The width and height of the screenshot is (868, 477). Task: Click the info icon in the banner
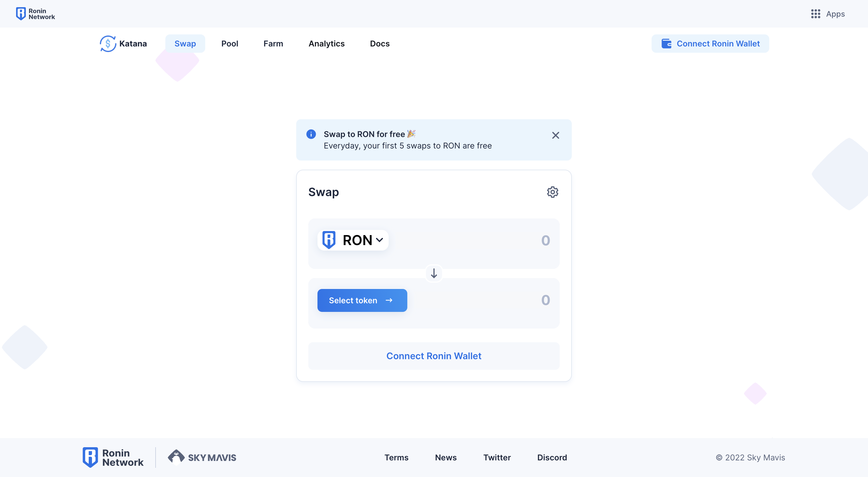tap(311, 134)
